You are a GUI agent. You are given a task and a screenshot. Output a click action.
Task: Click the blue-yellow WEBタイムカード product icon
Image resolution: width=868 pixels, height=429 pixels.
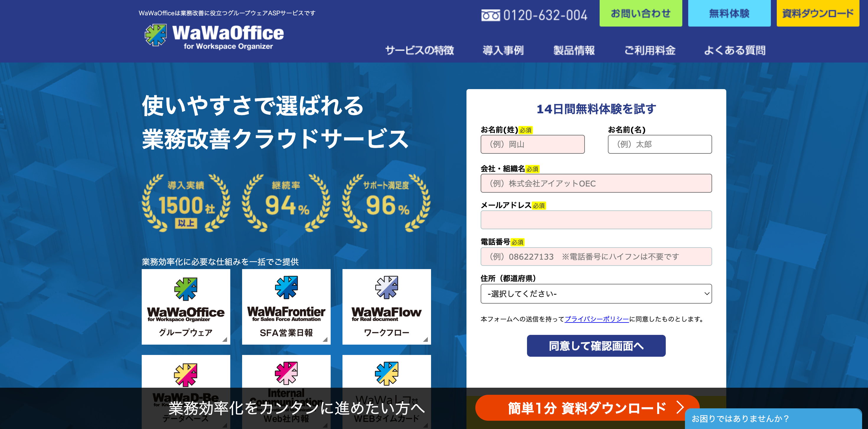pos(386,373)
